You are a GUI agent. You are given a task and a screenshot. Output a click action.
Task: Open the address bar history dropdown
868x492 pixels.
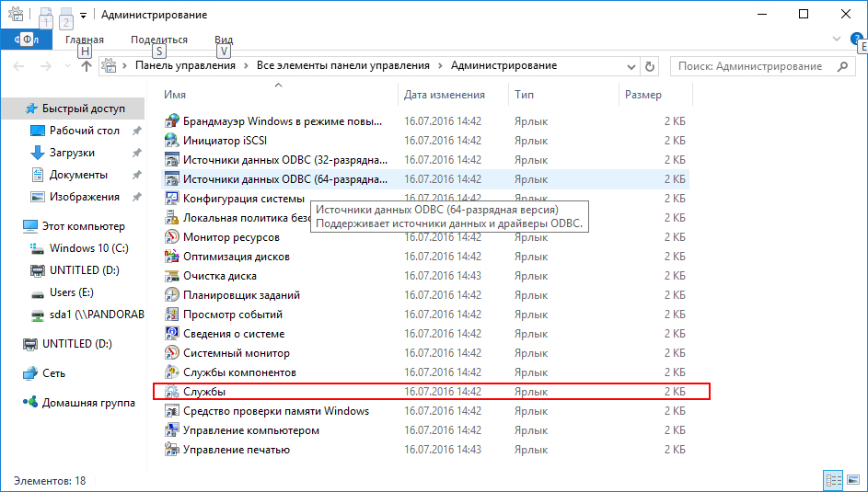(632, 66)
